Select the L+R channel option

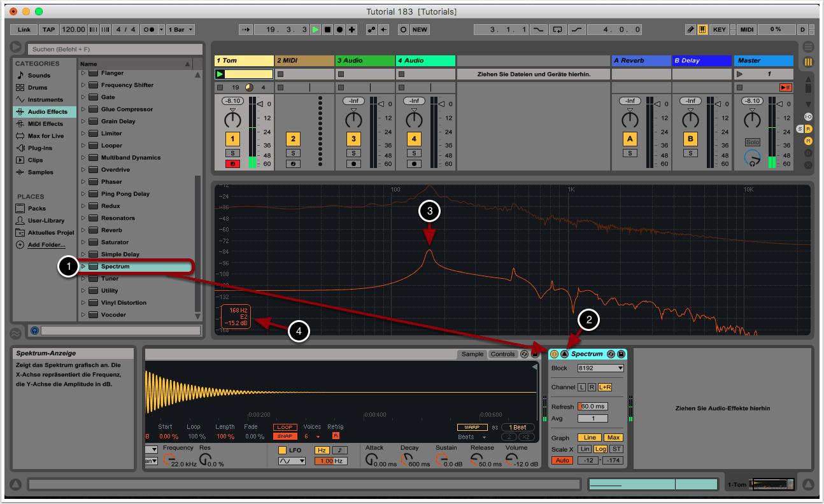tap(604, 387)
